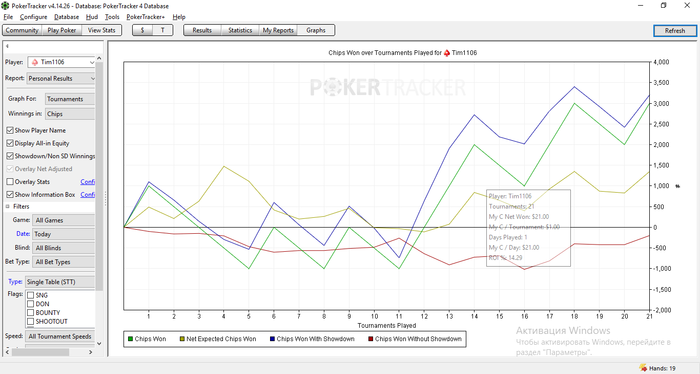
Task: Open Speed dropdown All Tournament Speeds
Action: (60, 337)
